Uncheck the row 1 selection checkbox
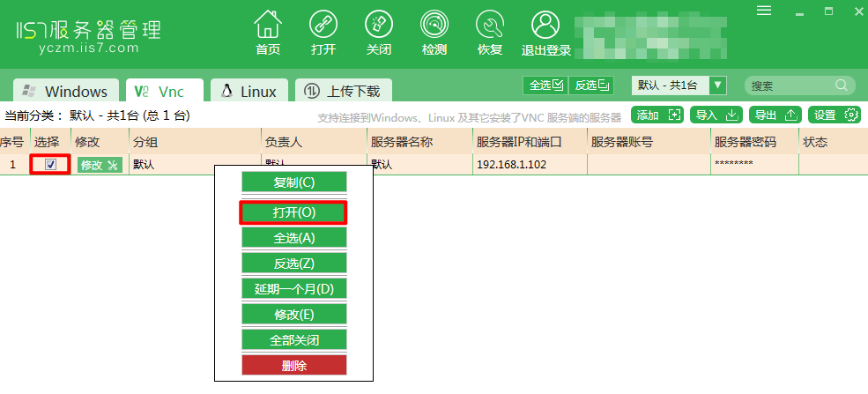Viewport: 868px width, 394px height. pyautogui.click(x=50, y=164)
